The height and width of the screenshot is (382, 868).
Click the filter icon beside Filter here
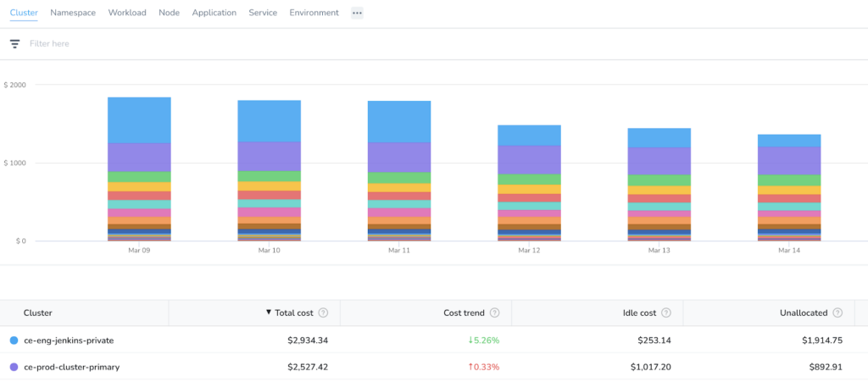(x=15, y=44)
